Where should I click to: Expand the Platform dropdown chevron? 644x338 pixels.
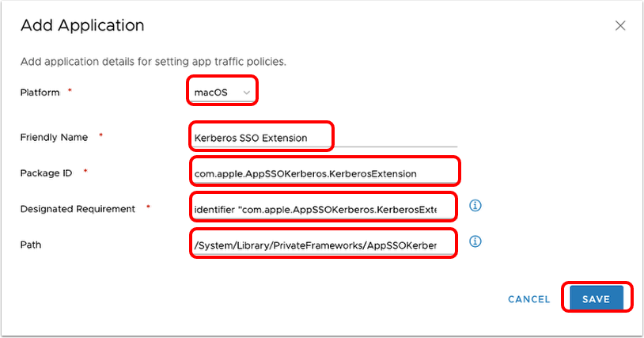click(248, 93)
